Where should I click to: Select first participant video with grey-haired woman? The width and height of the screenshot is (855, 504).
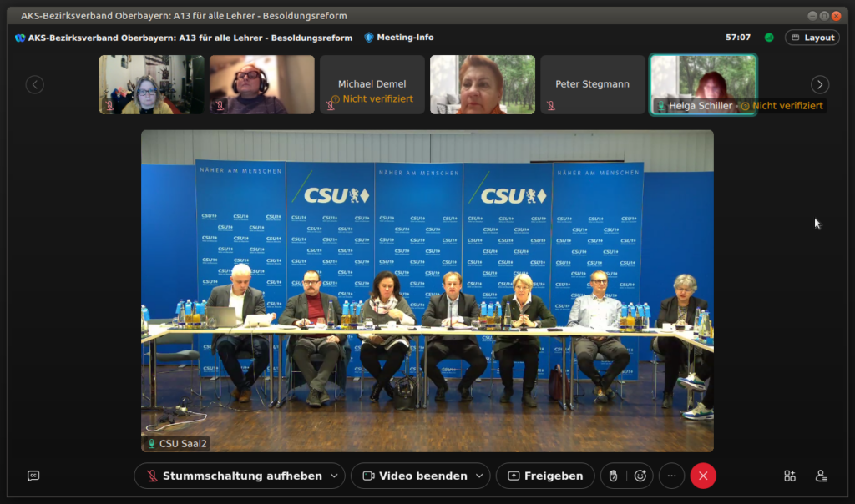(x=152, y=84)
